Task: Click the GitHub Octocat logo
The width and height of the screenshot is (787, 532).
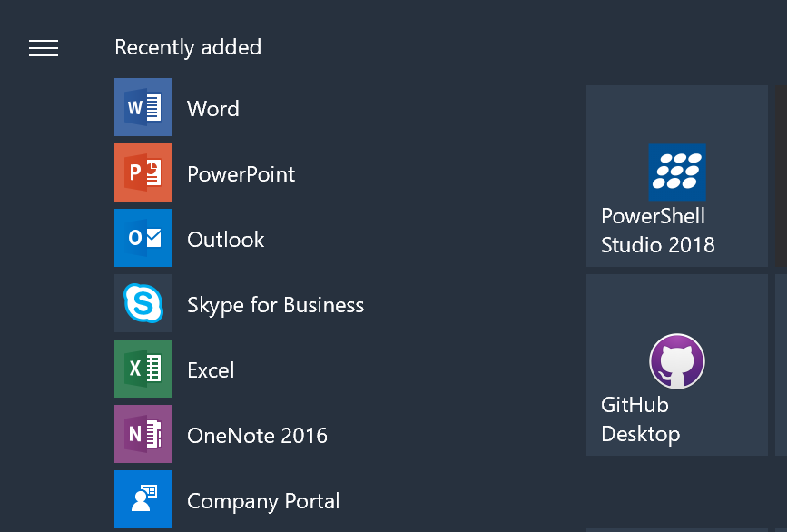Action: coord(677,361)
